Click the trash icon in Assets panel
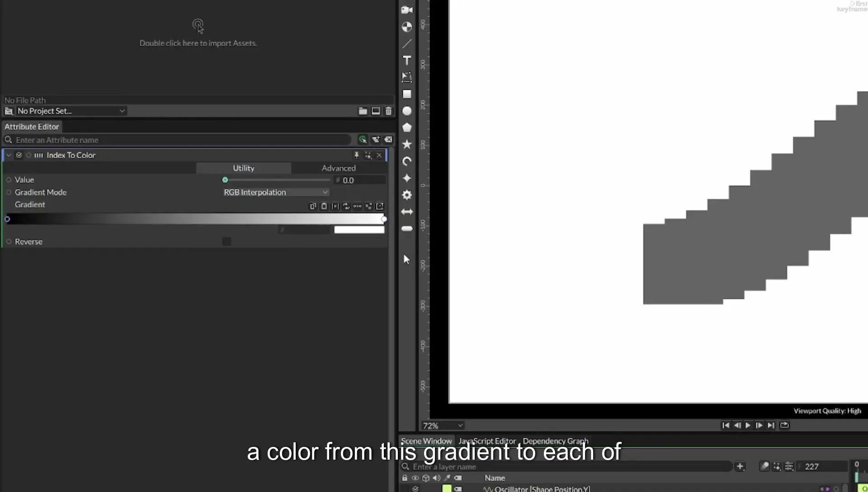Viewport: 868px width, 492px height. pos(388,111)
